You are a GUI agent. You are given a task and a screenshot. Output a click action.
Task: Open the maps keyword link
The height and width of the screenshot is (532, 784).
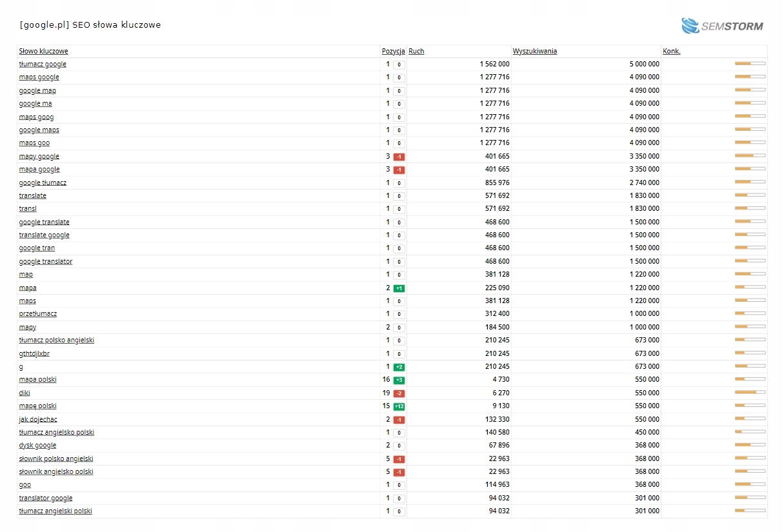[x=27, y=301]
